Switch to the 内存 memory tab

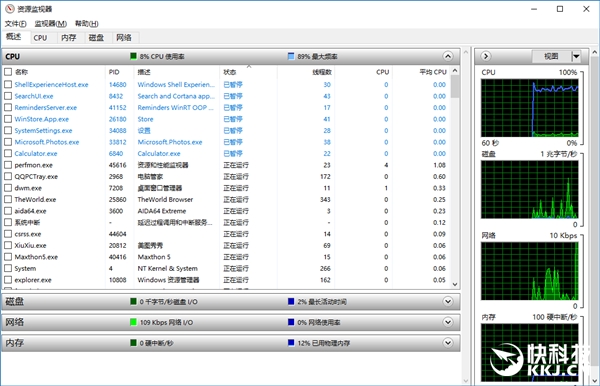[x=69, y=37]
